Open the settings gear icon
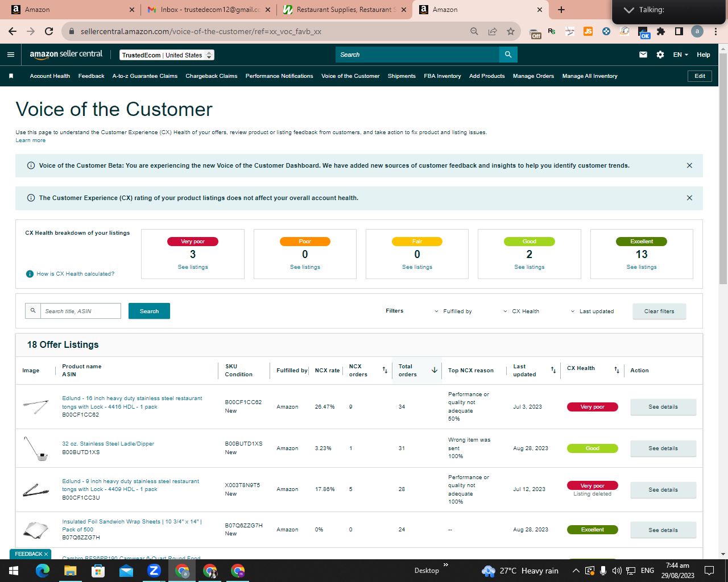This screenshot has width=728, height=582. (x=660, y=55)
